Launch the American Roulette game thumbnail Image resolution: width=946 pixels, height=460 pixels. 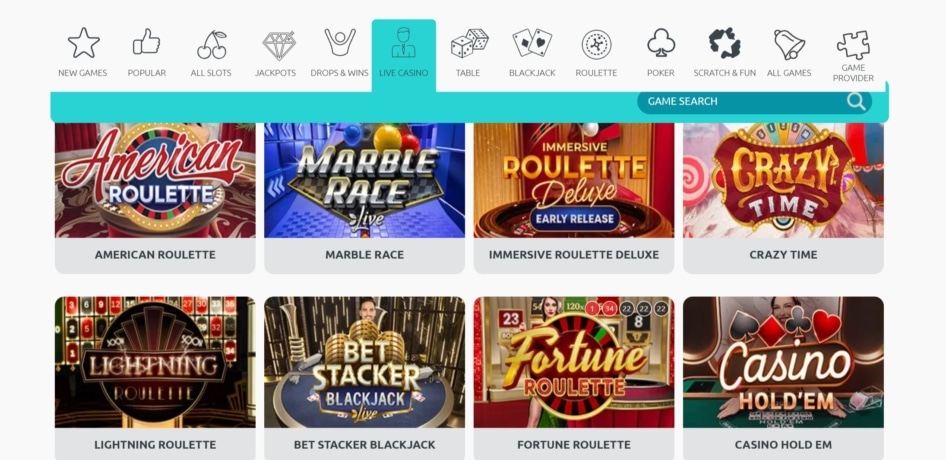(155, 180)
